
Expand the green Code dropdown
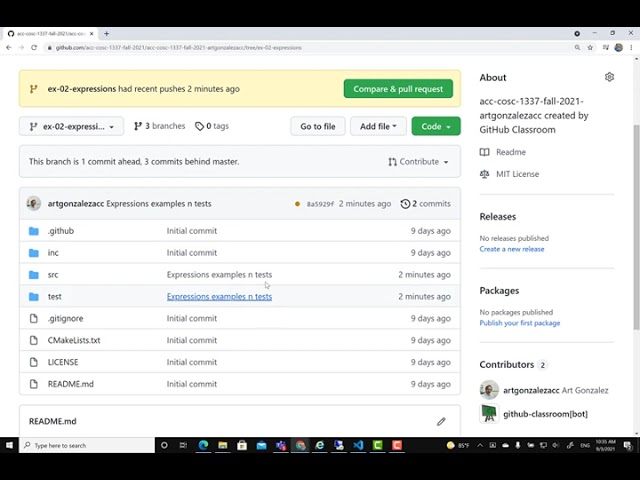click(x=436, y=127)
